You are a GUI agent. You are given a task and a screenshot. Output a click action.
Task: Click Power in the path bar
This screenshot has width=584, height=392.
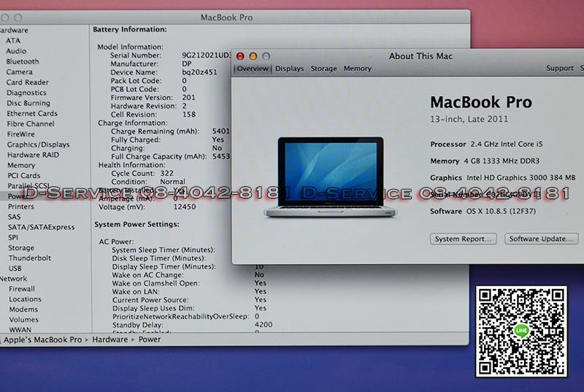(150, 339)
